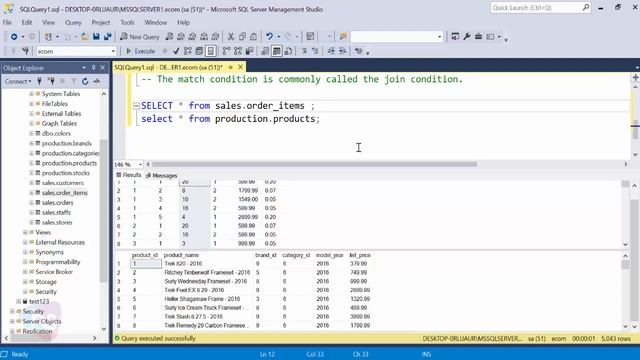This screenshot has width=640, height=360.
Task: Click the Increase Indent icon
Action: [x=342, y=51]
